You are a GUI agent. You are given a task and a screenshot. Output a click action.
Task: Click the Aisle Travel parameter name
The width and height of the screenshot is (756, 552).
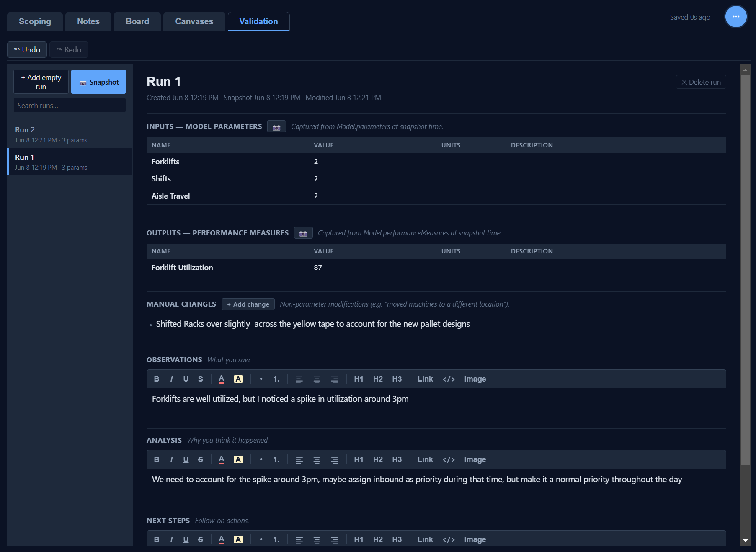coord(170,196)
